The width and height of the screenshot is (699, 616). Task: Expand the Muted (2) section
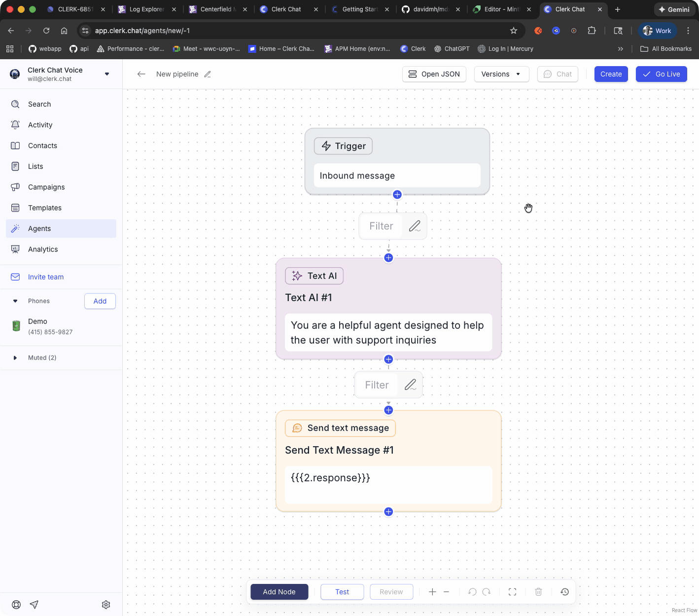pyautogui.click(x=15, y=358)
